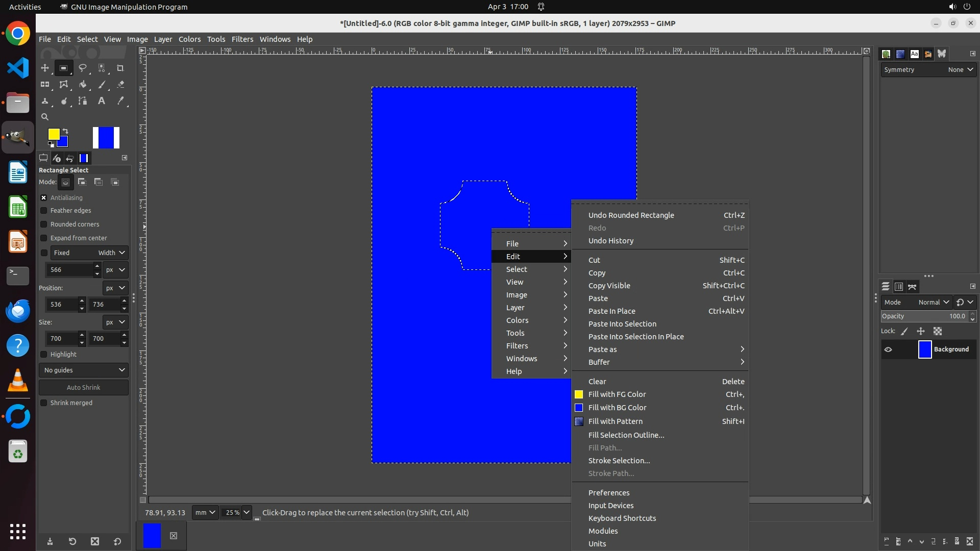980x551 pixels.
Task: Enable the Feather edges option
Action: [44, 211]
